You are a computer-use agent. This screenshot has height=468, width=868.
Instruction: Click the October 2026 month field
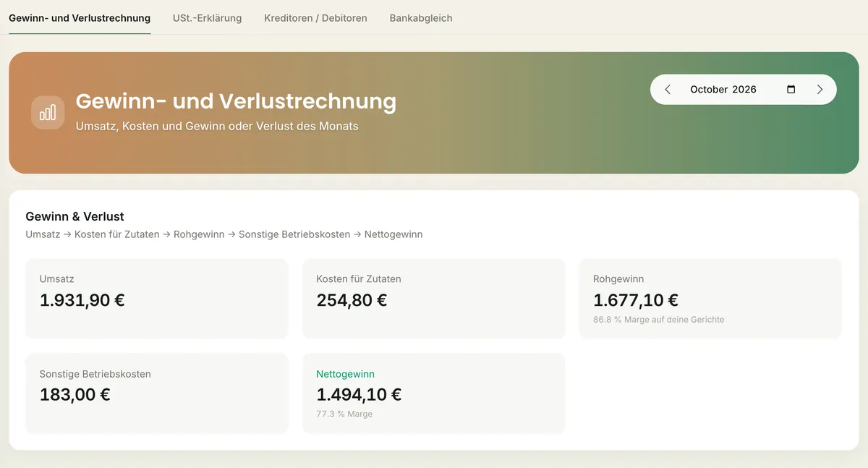pyautogui.click(x=743, y=90)
